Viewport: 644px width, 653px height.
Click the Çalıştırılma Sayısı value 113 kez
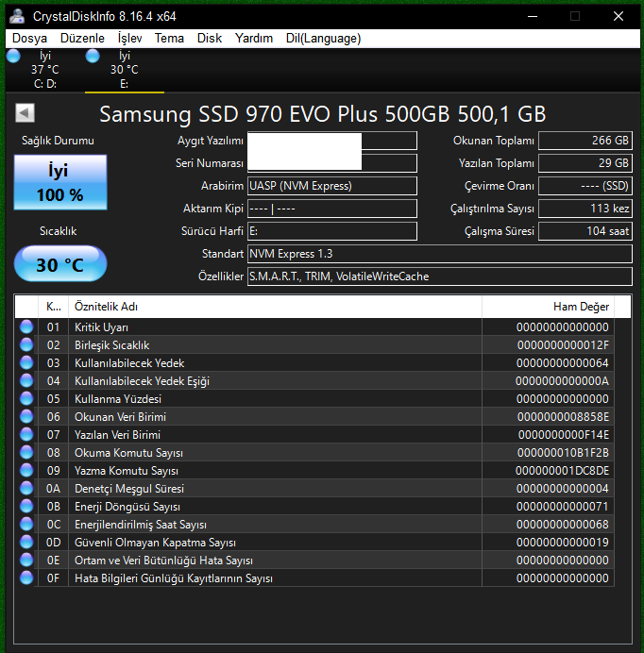[585, 209]
